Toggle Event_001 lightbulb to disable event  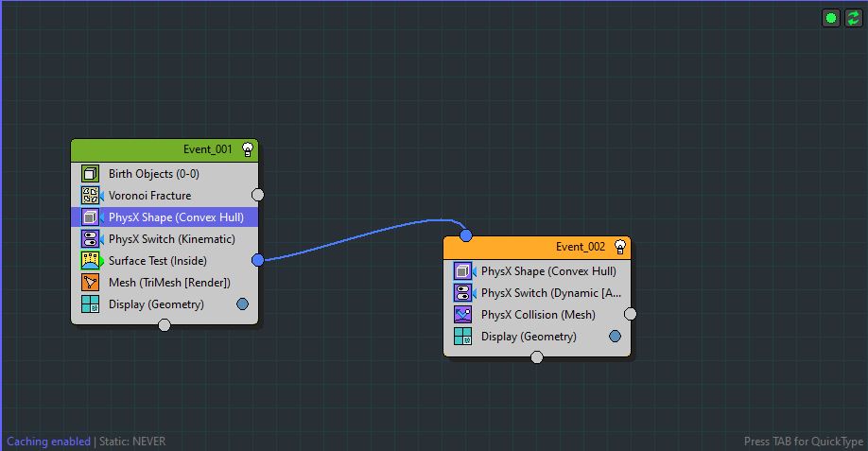click(x=248, y=149)
